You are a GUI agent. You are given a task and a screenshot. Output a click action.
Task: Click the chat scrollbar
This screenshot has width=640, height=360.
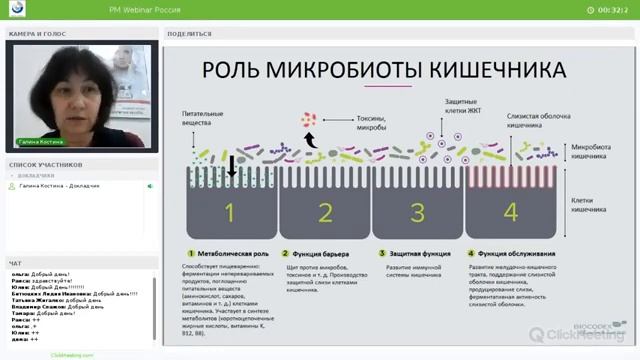pos(154,309)
